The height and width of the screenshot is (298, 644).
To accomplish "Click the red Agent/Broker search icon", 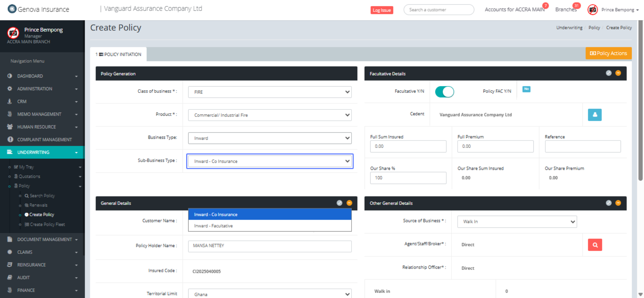I will click(x=595, y=245).
